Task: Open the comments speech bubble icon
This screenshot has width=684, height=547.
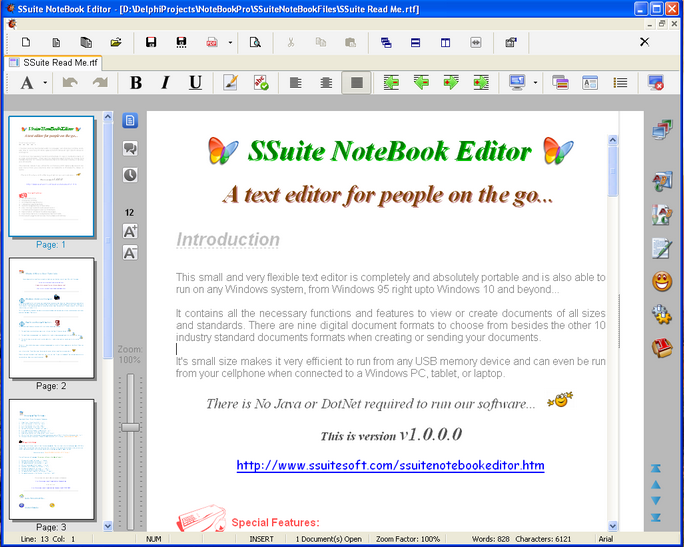Action: [x=130, y=148]
